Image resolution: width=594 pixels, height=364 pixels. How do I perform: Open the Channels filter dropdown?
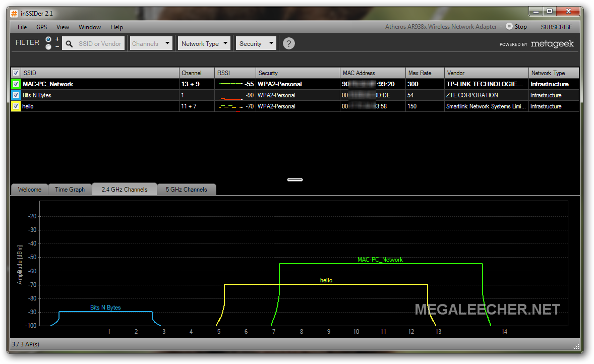[151, 43]
